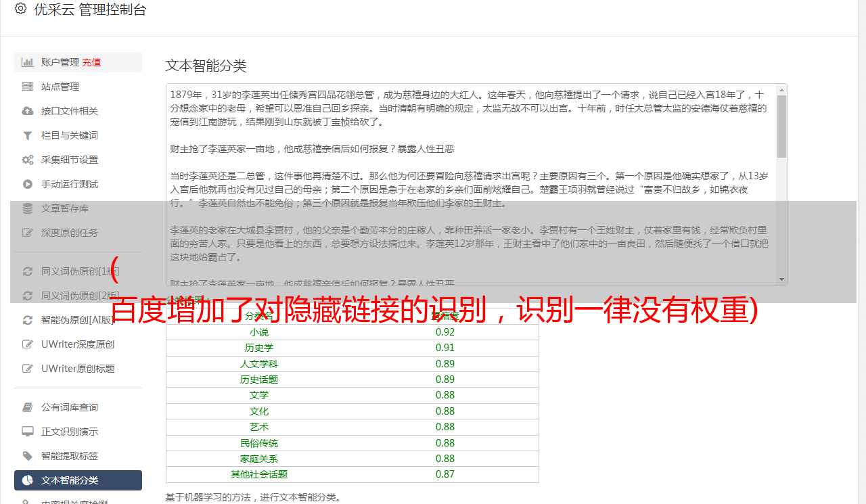Click the red 充值 link
The width and height of the screenshot is (866, 504).
pyautogui.click(x=92, y=62)
